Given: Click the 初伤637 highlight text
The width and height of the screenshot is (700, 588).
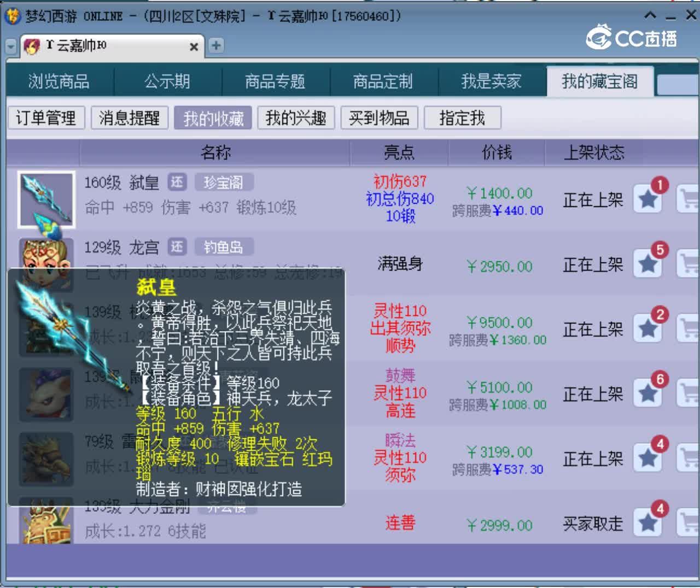Looking at the screenshot, I should pyautogui.click(x=400, y=181).
